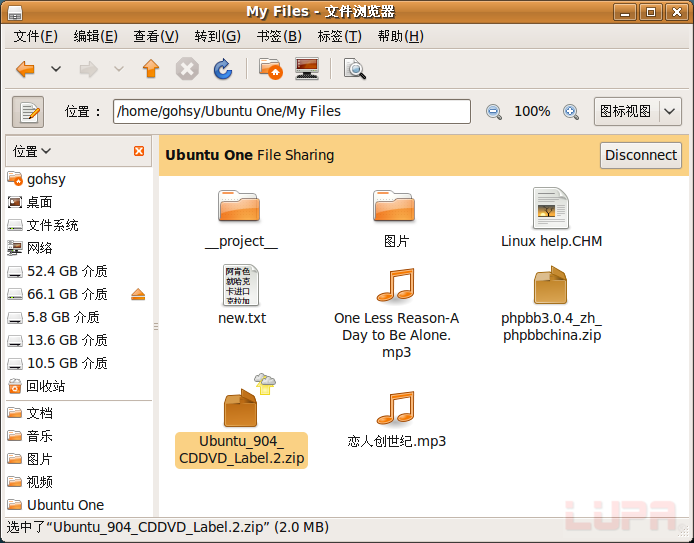This screenshot has height=543, width=694.
Task: Select 文件系统 in the sidebar
Action: click(x=79, y=225)
